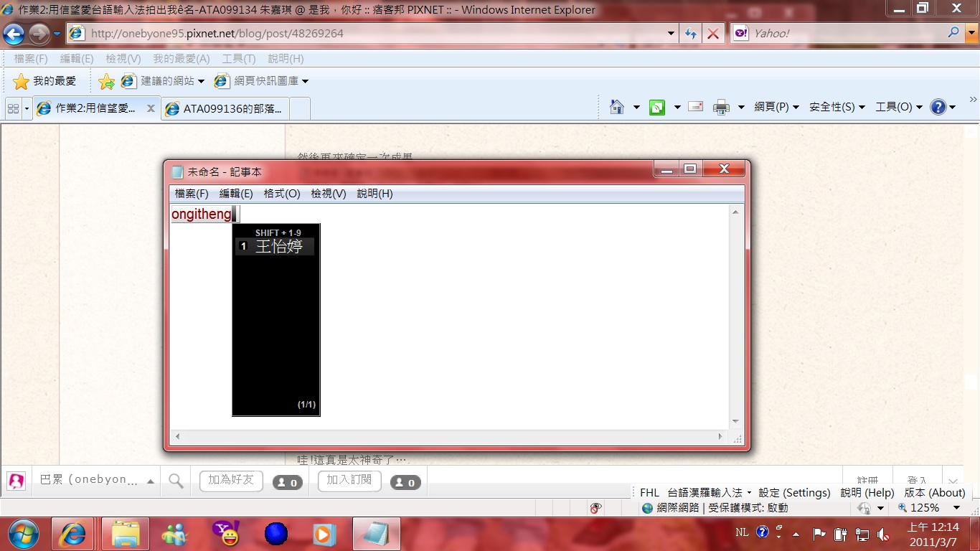
Task: Click the PIXNET toolbar search magnifier
Action: click(175, 481)
